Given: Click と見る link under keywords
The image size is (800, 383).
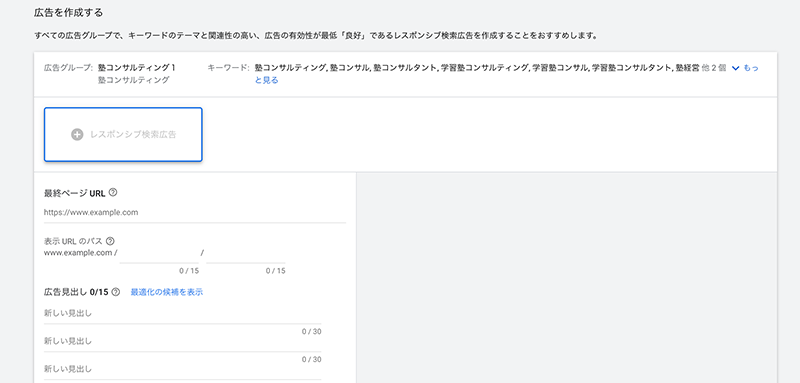Looking at the screenshot, I should pos(267,80).
